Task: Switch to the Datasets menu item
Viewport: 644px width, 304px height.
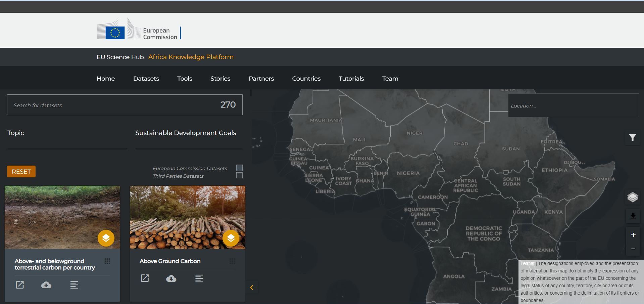Action: click(146, 78)
